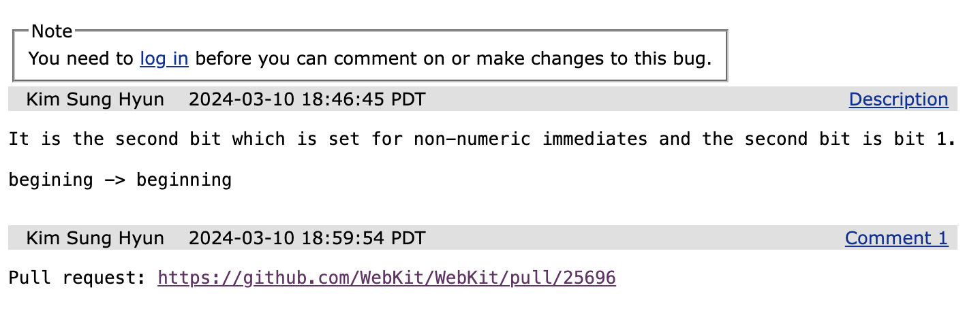
Task: Click the 18:46:45 PDT timestamp
Action: (x=307, y=99)
